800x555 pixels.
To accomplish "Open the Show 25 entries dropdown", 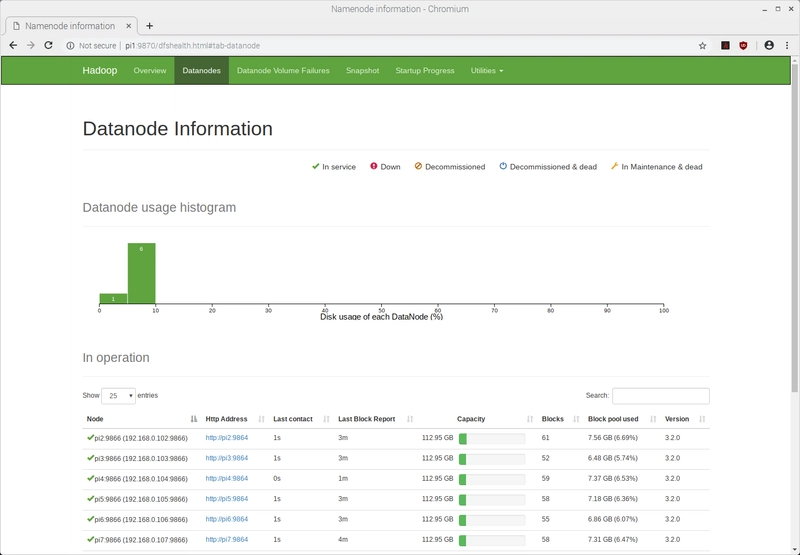I will coord(118,396).
